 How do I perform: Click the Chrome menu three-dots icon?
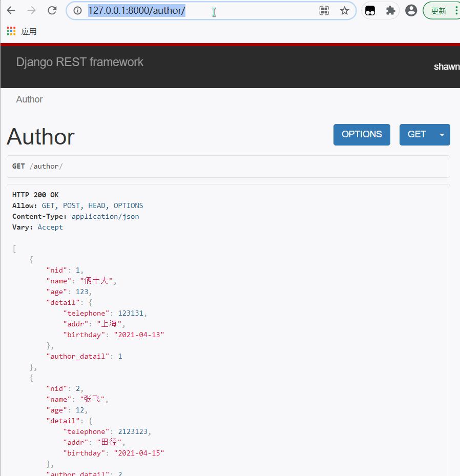(x=456, y=11)
